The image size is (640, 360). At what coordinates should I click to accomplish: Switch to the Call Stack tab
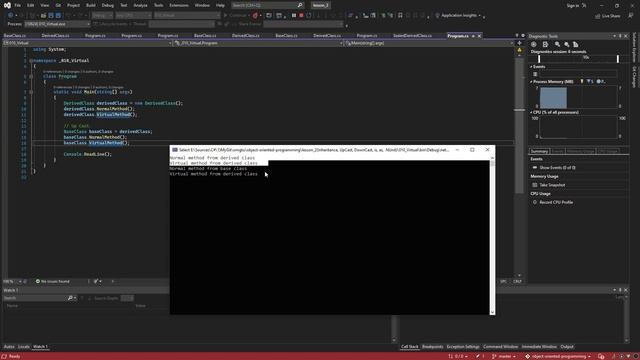point(409,347)
